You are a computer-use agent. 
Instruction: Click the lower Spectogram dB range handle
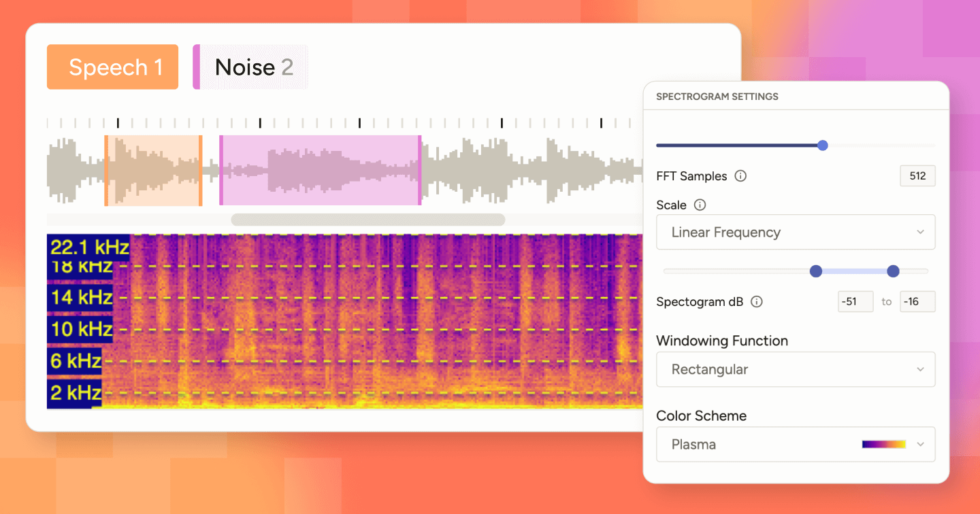click(x=816, y=271)
